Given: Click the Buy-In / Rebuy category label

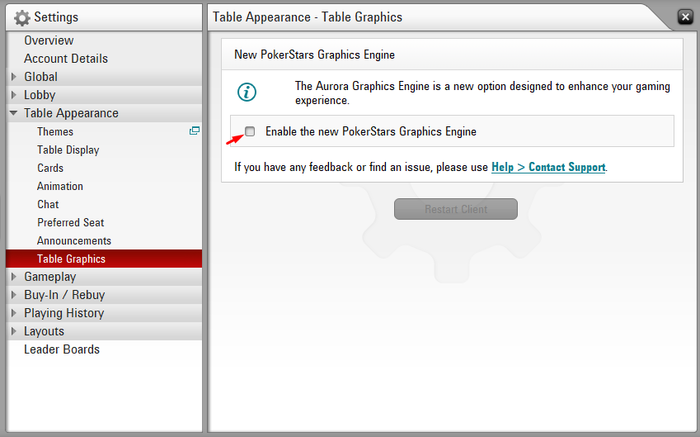Looking at the screenshot, I should tap(64, 295).
